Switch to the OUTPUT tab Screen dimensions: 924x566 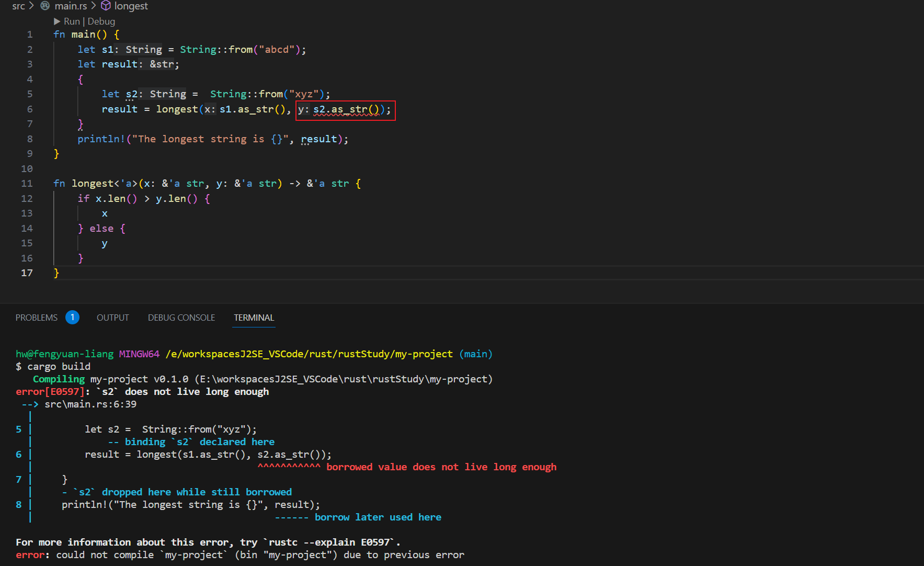click(113, 318)
